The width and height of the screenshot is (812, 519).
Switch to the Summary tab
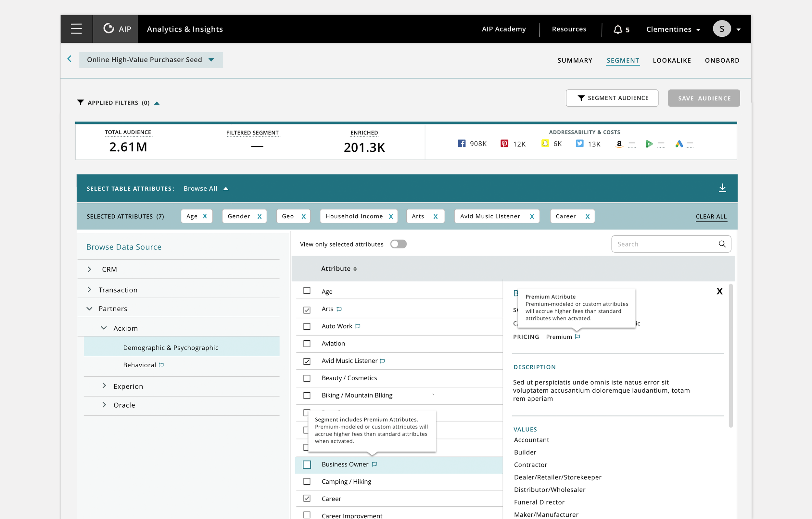[x=575, y=60]
